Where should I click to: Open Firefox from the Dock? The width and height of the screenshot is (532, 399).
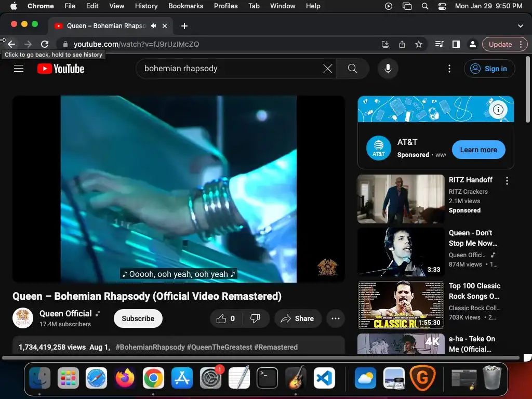pyautogui.click(x=125, y=378)
